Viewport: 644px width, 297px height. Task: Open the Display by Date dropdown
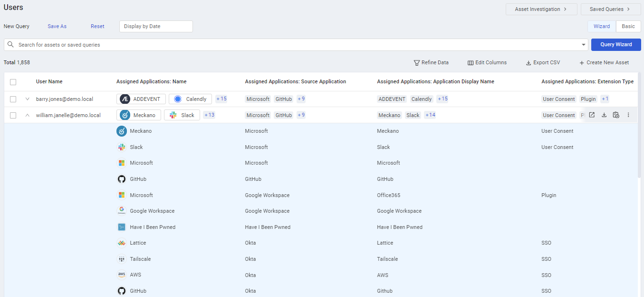click(x=156, y=26)
